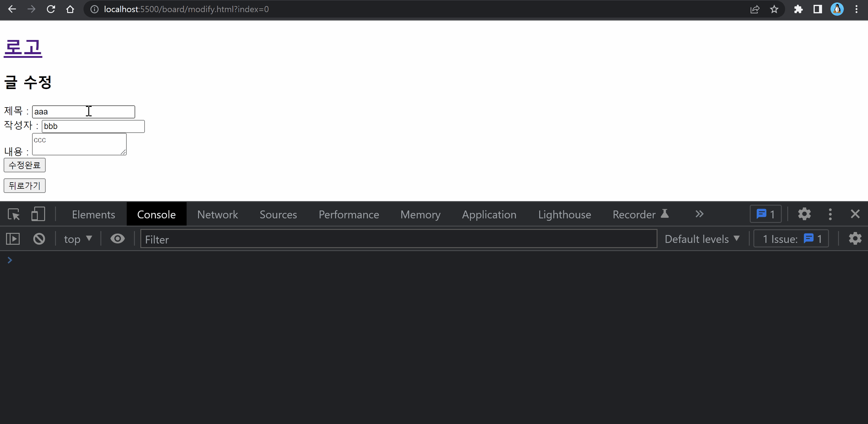
Task: Open DevTools settings gear in tab bar
Action: tap(804, 214)
